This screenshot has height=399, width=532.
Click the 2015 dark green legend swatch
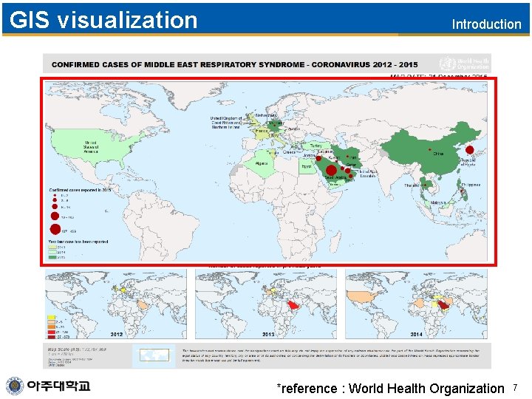[x=52, y=257]
